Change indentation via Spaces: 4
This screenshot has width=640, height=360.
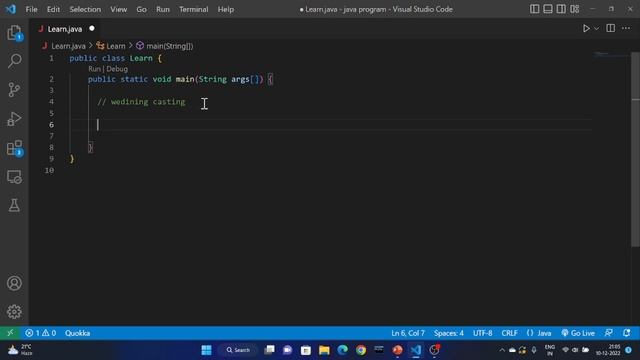click(449, 333)
